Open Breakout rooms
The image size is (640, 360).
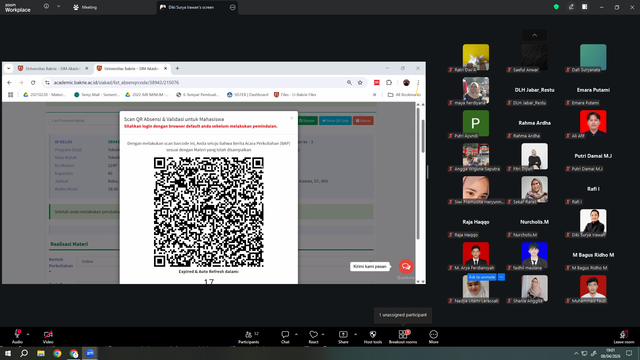pos(403,336)
